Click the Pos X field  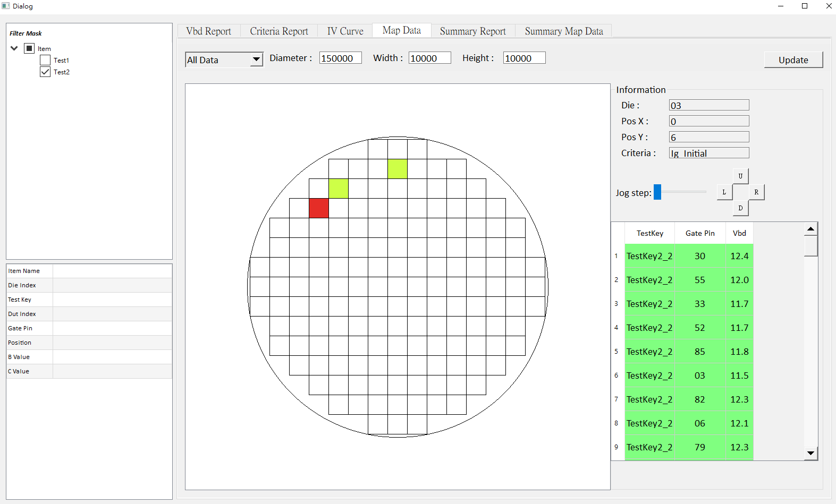click(x=709, y=121)
